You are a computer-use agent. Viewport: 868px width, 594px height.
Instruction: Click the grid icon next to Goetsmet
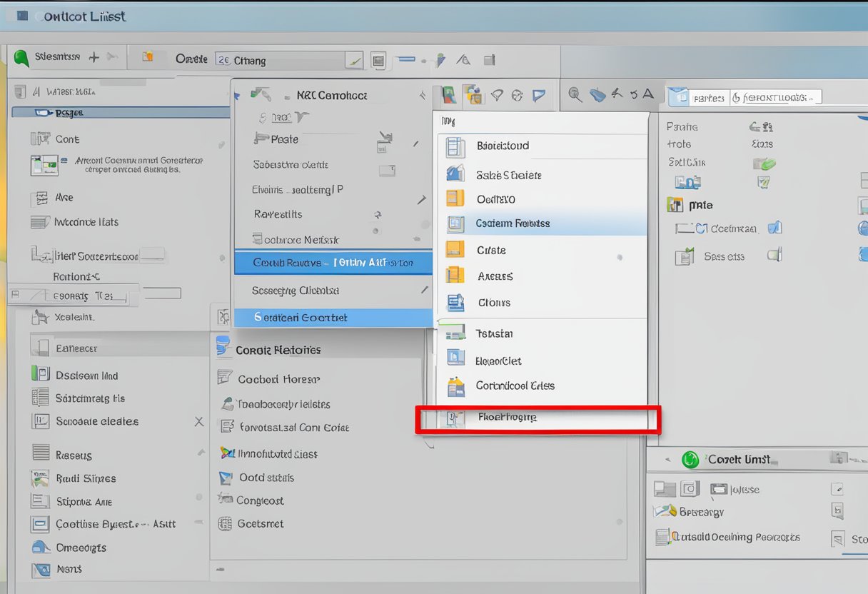click(x=226, y=523)
